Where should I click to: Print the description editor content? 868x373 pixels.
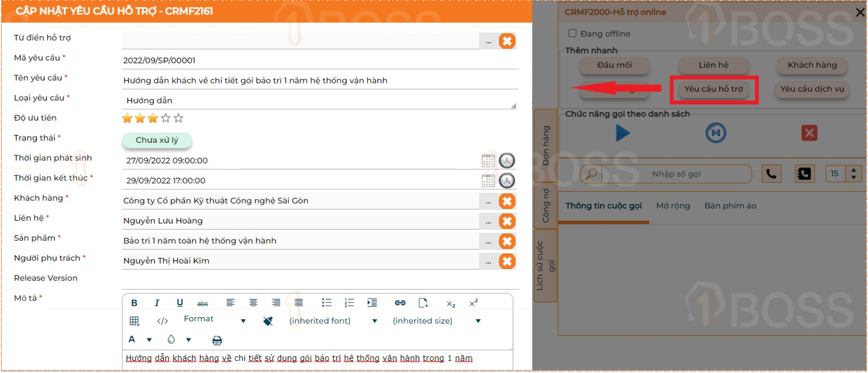(217, 340)
